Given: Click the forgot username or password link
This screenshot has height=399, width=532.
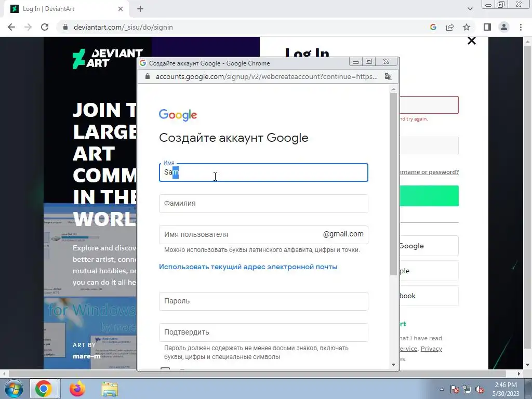Looking at the screenshot, I should tap(429, 172).
